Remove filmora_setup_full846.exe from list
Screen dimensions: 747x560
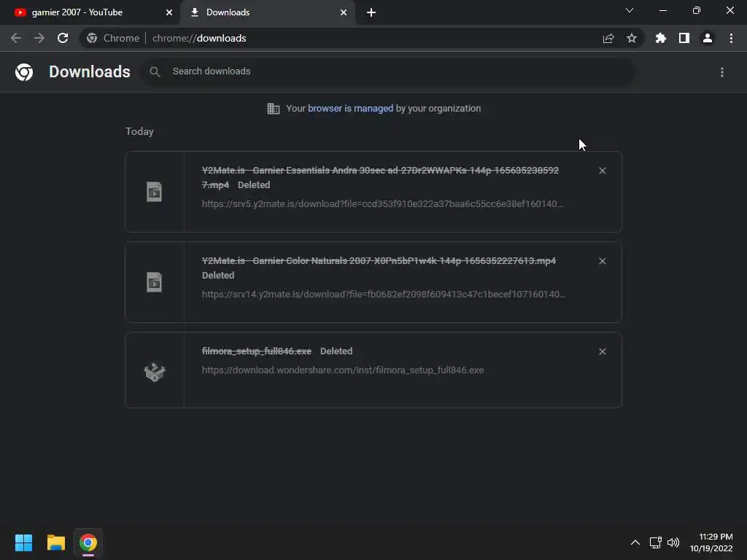[602, 351]
